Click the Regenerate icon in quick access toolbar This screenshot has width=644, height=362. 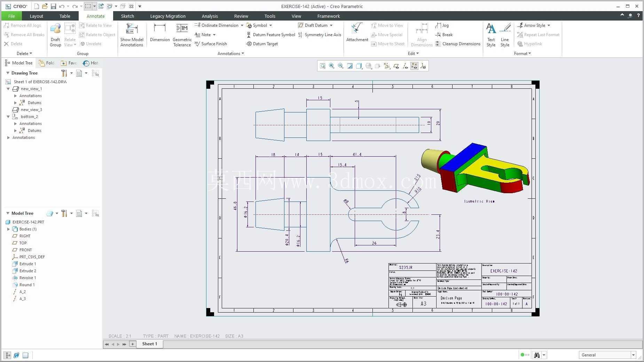[x=101, y=6]
